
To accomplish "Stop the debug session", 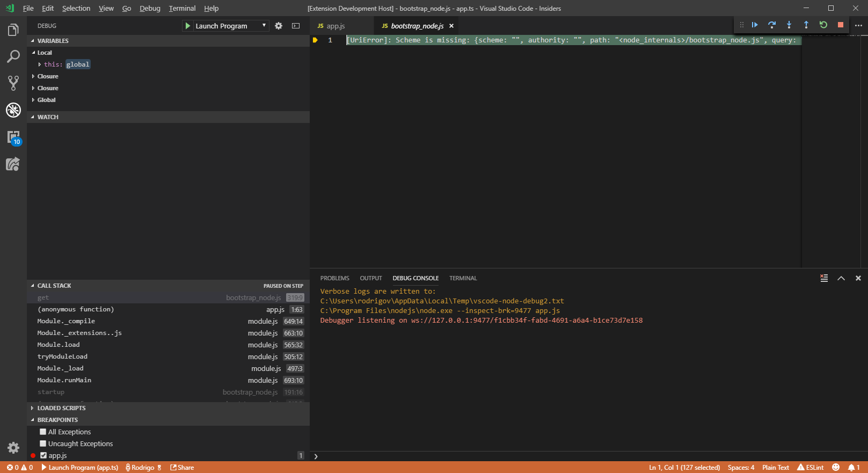I will coord(841,25).
